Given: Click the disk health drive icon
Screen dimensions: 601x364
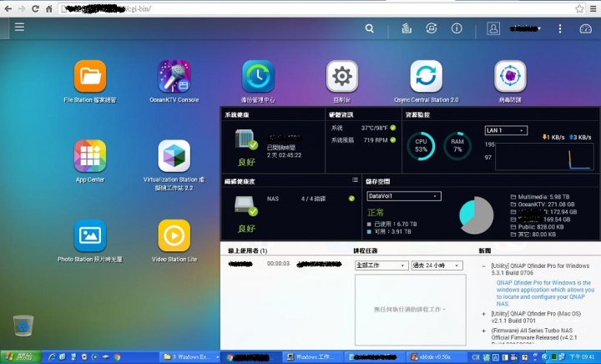Looking at the screenshot, I should pos(246,206).
